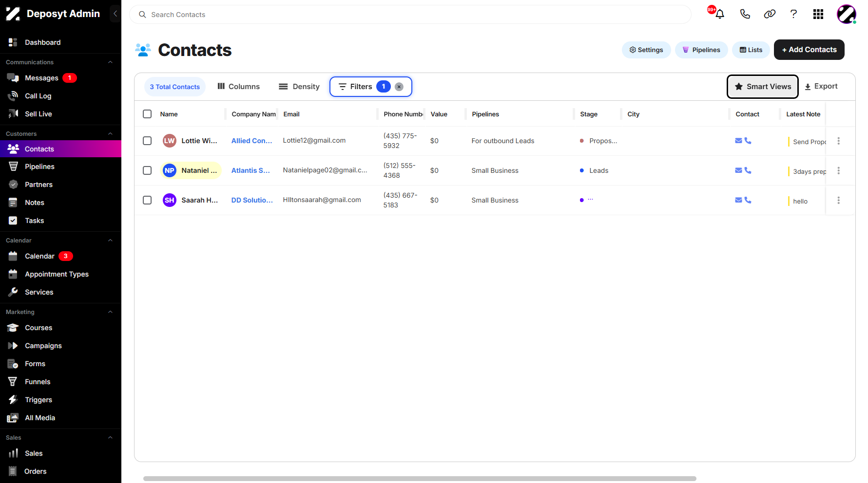Open the DD Solutio... company link

click(x=252, y=200)
